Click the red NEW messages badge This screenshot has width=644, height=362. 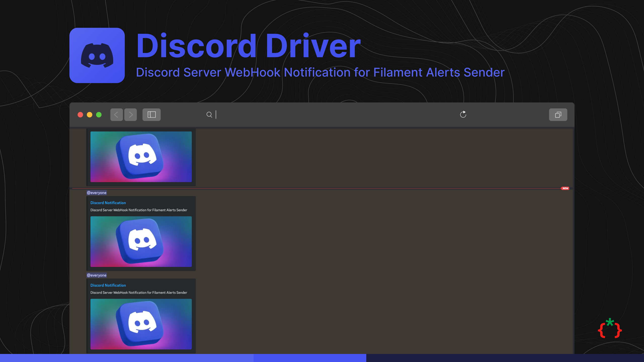(x=565, y=188)
